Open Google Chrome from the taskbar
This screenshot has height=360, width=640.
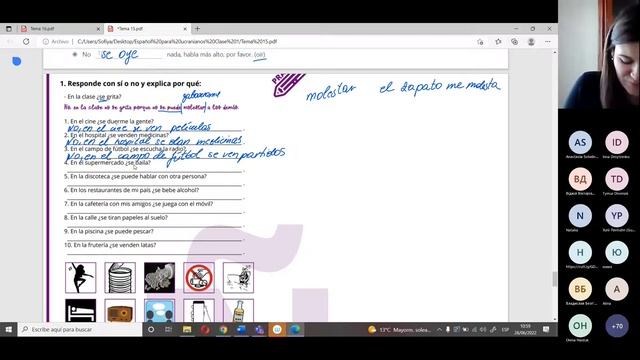pyautogui.click(x=223, y=329)
